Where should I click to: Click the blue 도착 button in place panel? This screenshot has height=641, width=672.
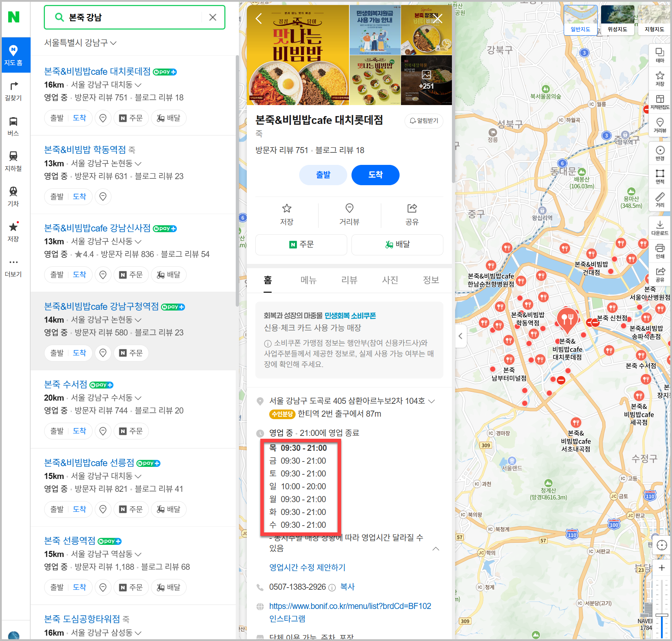pyautogui.click(x=375, y=175)
